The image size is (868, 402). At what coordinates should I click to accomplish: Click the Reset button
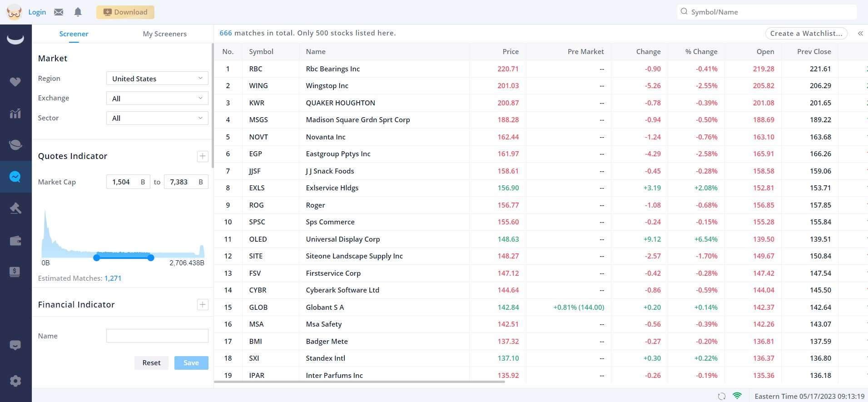click(151, 362)
